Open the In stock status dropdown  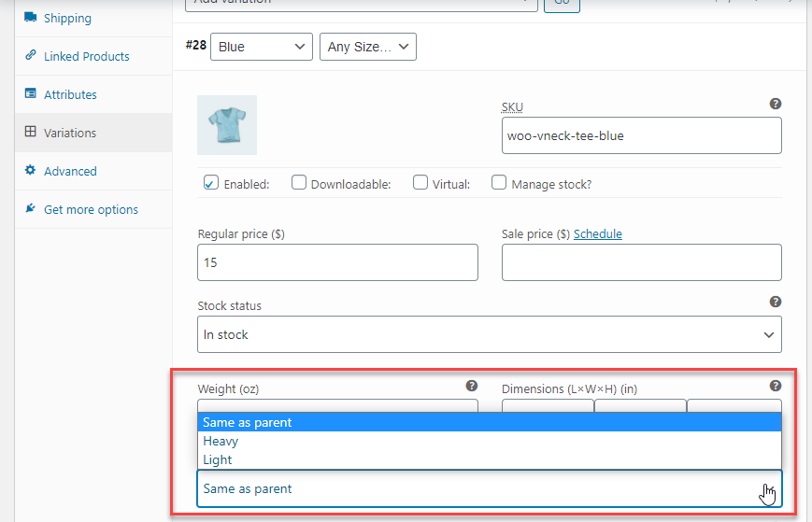click(x=490, y=334)
